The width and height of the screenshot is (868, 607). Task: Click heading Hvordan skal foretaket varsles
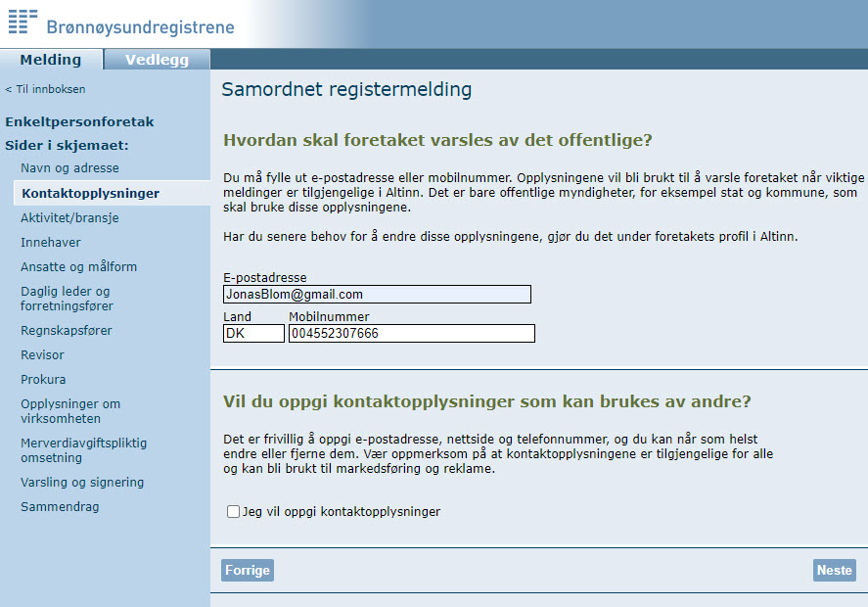(437, 140)
